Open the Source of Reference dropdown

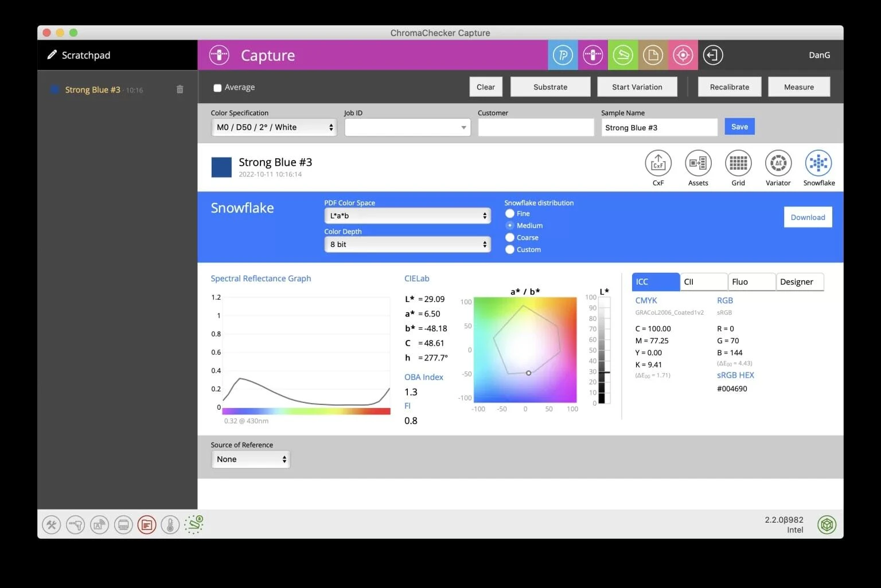pyautogui.click(x=251, y=459)
